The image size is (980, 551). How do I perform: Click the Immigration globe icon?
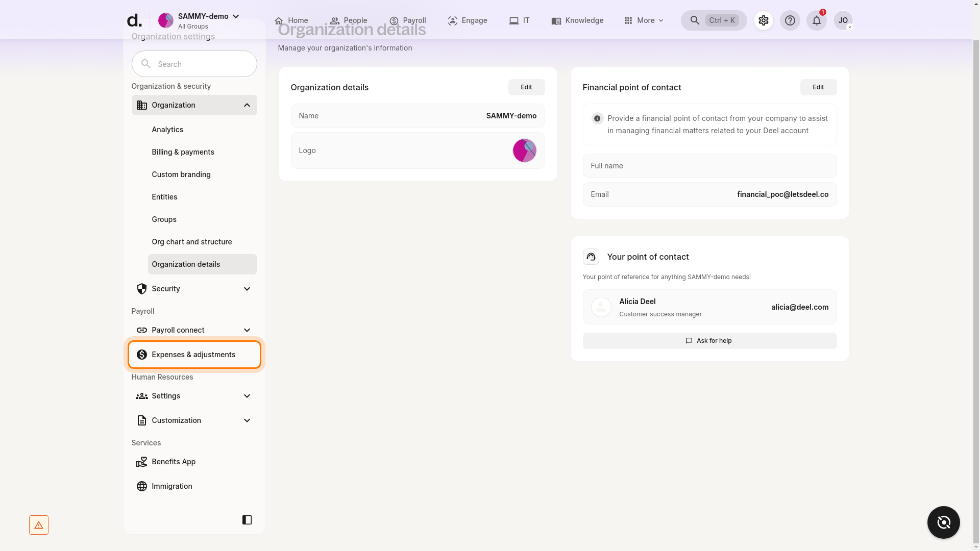point(141,486)
